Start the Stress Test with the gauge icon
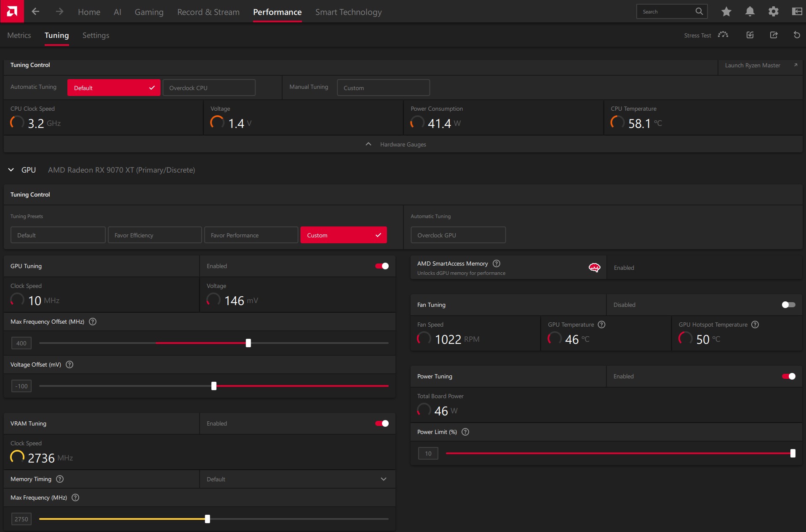The height and width of the screenshot is (532, 806). [723, 35]
